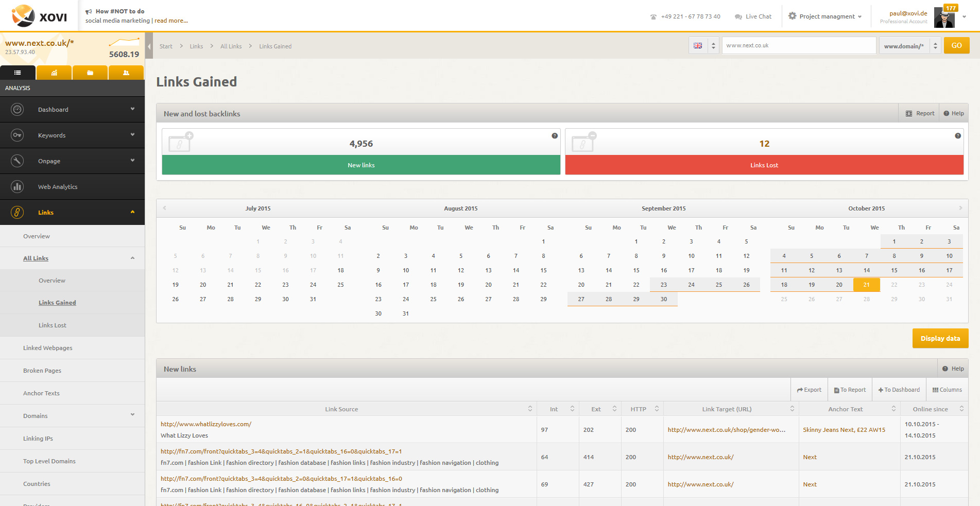
Task: Open Web Analytics in sidebar
Action: pos(72,187)
